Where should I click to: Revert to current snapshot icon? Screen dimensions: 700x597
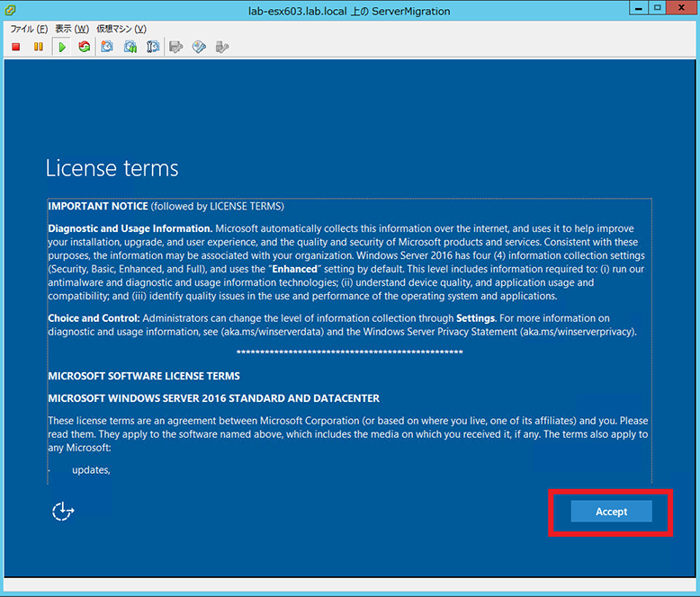tap(130, 47)
